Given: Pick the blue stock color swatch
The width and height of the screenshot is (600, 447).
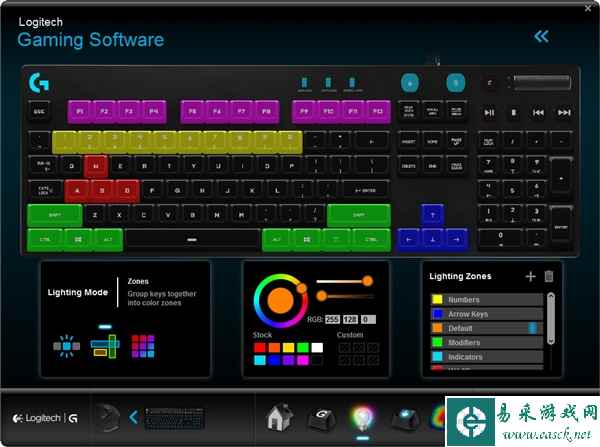Looking at the screenshot, I should point(274,360).
